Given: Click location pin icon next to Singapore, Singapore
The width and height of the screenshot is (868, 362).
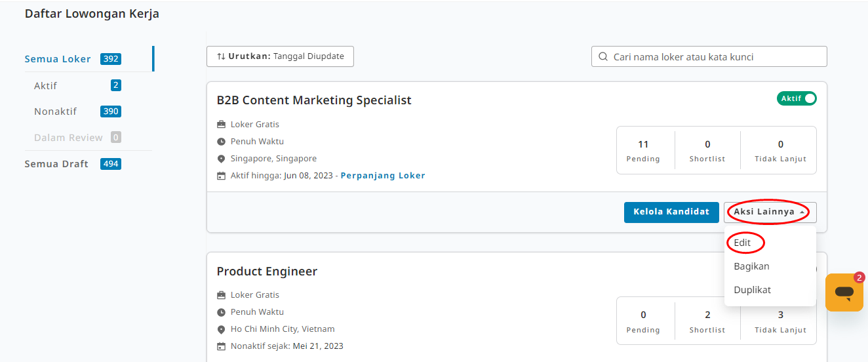Looking at the screenshot, I should click(x=221, y=159).
